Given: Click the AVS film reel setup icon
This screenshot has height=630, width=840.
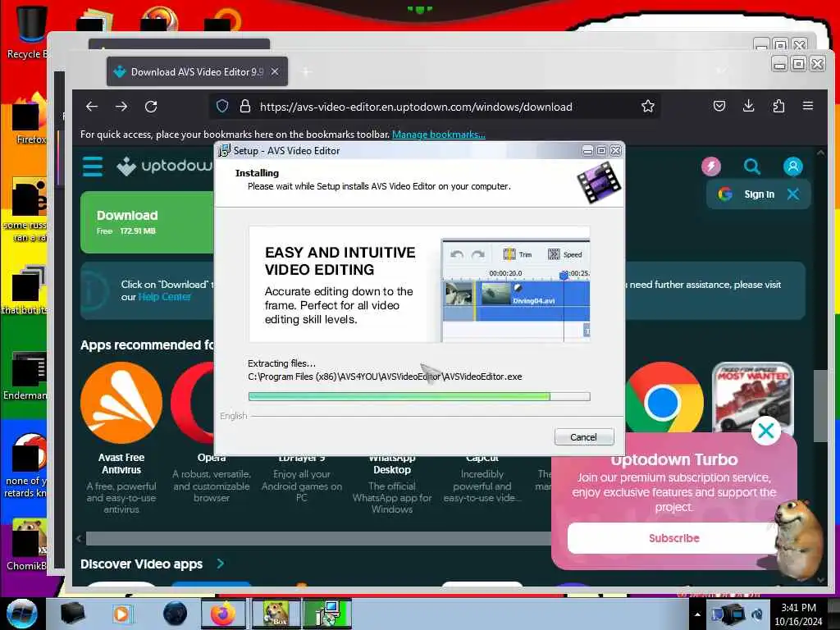Looking at the screenshot, I should pos(599,182).
